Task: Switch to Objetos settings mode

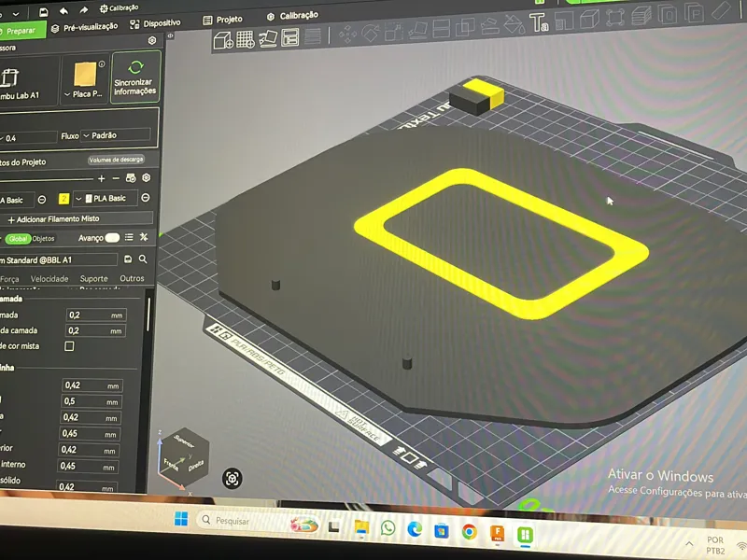Action: [x=43, y=239]
